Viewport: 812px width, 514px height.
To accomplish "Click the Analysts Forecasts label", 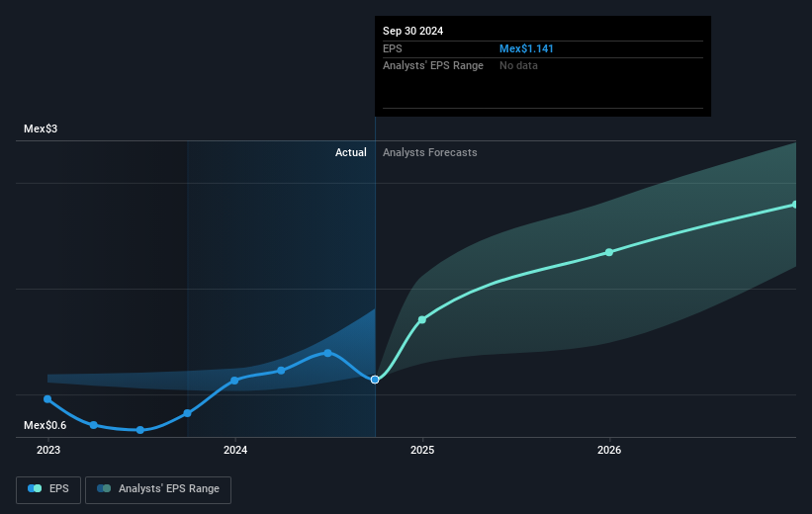I will tap(430, 152).
